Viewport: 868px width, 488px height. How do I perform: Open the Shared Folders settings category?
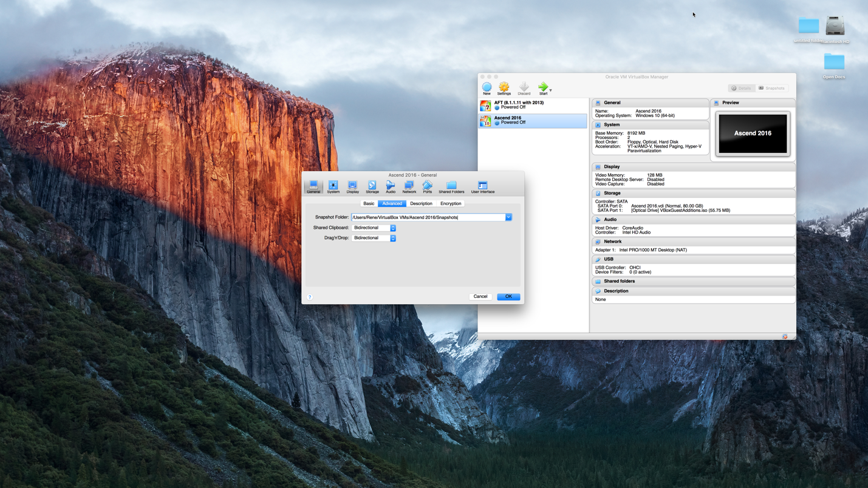click(x=451, y=186)
